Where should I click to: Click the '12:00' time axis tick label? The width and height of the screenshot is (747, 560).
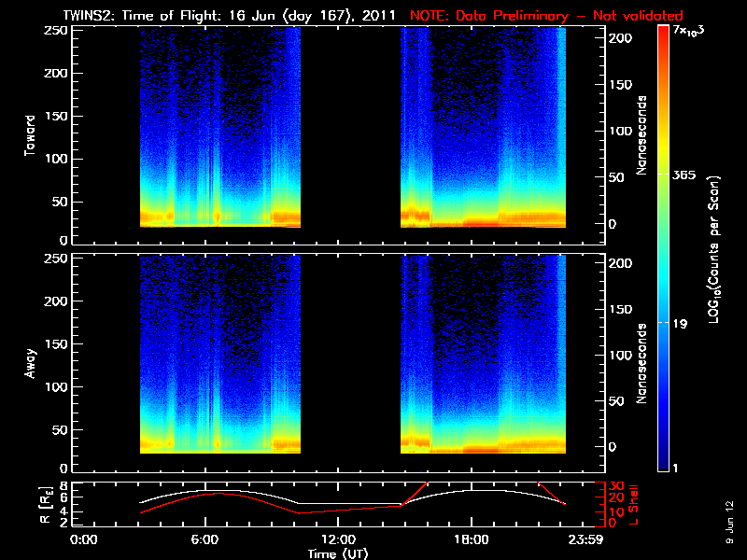pyautogui.click(x=338, y=539)
